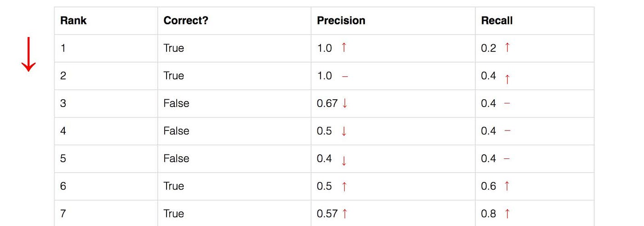The width and height of the screenshot is (644, 226).
Task: Click the red up arrow beside recall 0.8
Action: coord(507,213)
